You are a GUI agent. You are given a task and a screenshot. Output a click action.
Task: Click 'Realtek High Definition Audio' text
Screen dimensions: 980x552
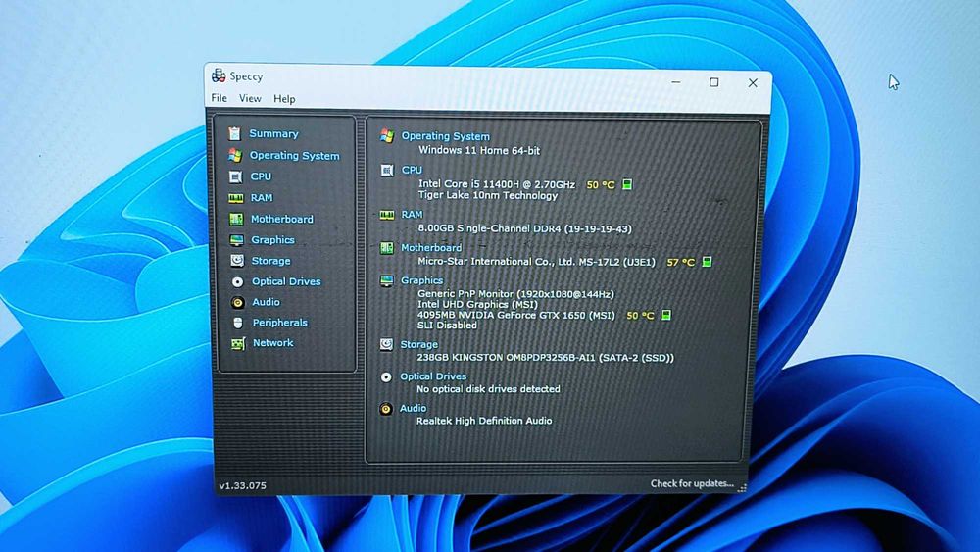click(x=484, y=421)
